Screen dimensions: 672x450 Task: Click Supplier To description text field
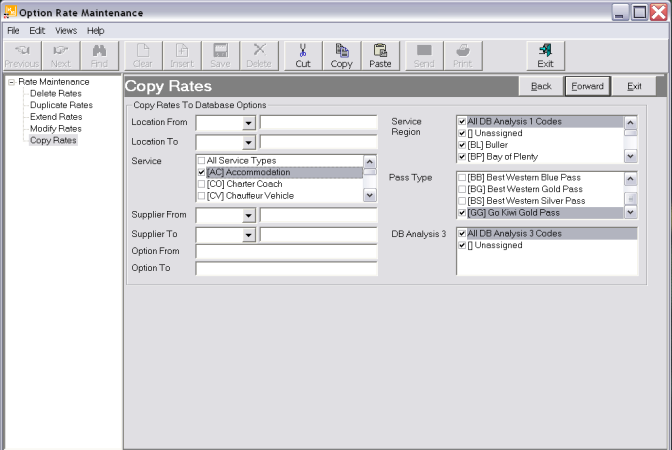[x=318, y=234]
